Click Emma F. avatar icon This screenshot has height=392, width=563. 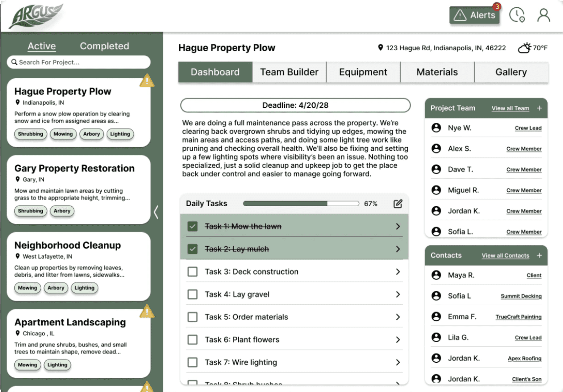click(x=436, y=316)
